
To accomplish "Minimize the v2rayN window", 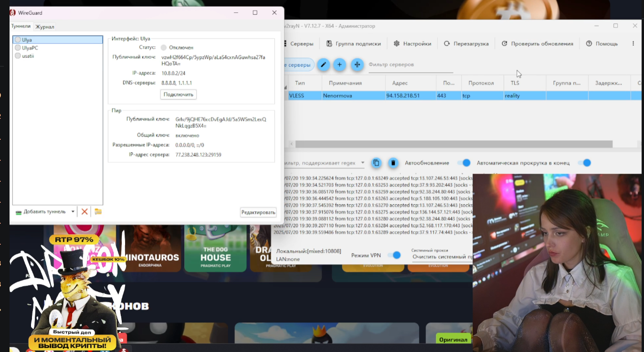I will 596,26.
